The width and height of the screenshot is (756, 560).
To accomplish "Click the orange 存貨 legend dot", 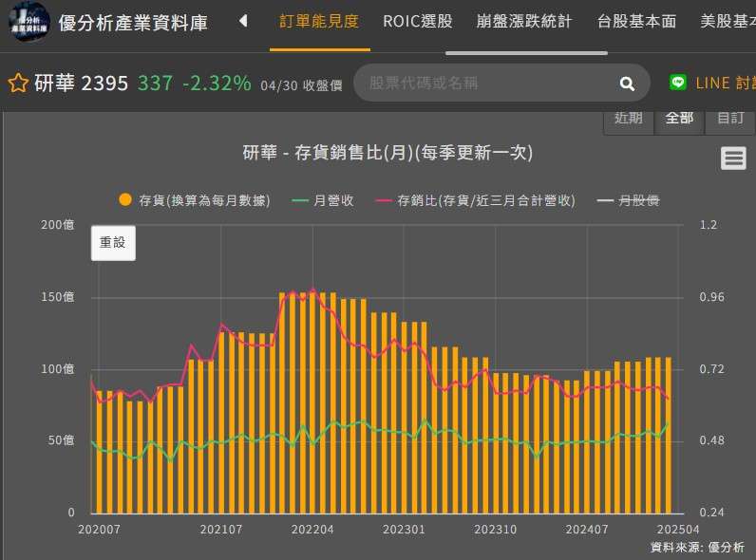I will click(125, 199).
